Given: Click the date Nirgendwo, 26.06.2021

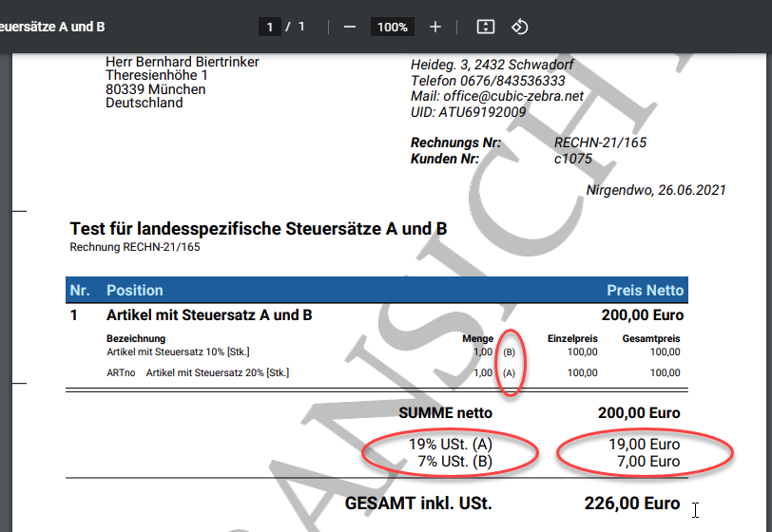Looking at the screenshot, I should 656,190.
